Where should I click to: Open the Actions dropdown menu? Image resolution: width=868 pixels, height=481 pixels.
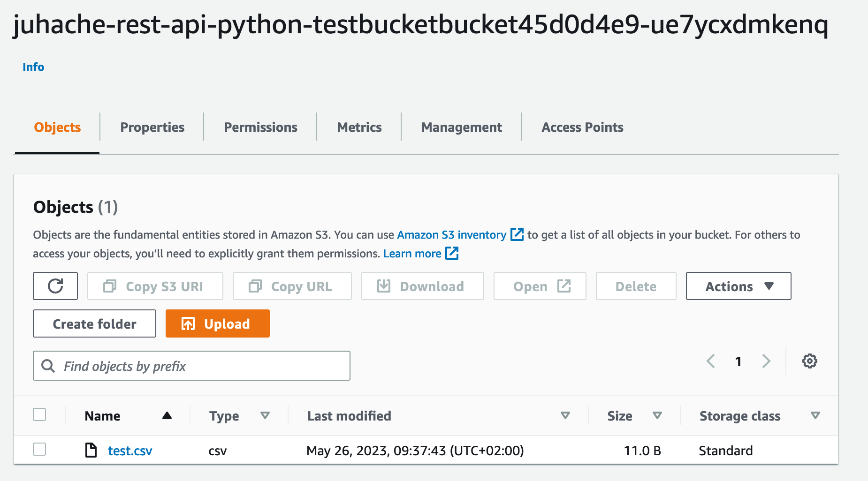point(739,286)
